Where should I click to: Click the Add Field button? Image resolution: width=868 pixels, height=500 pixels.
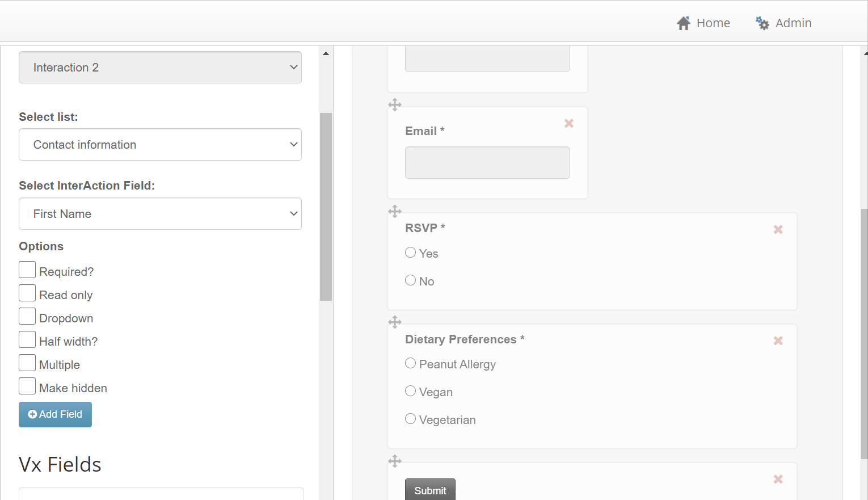pyautogui.click(x=55, y=414)
